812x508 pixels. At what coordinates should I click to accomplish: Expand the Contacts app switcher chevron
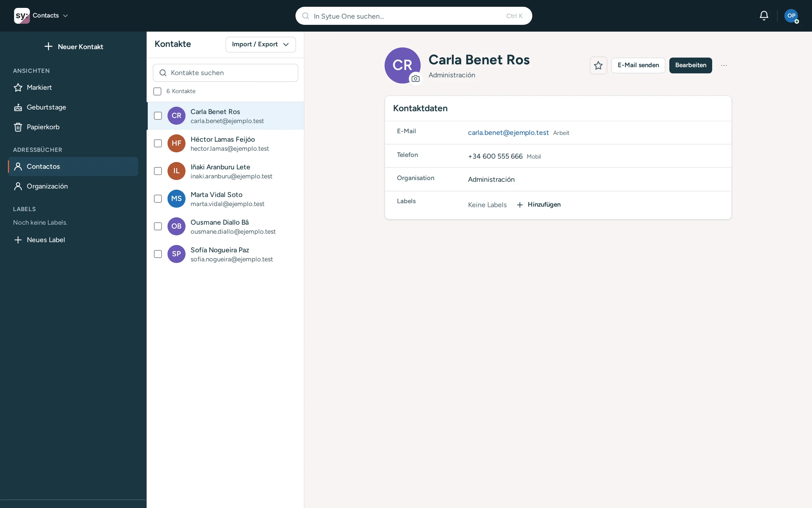(65, 16)
